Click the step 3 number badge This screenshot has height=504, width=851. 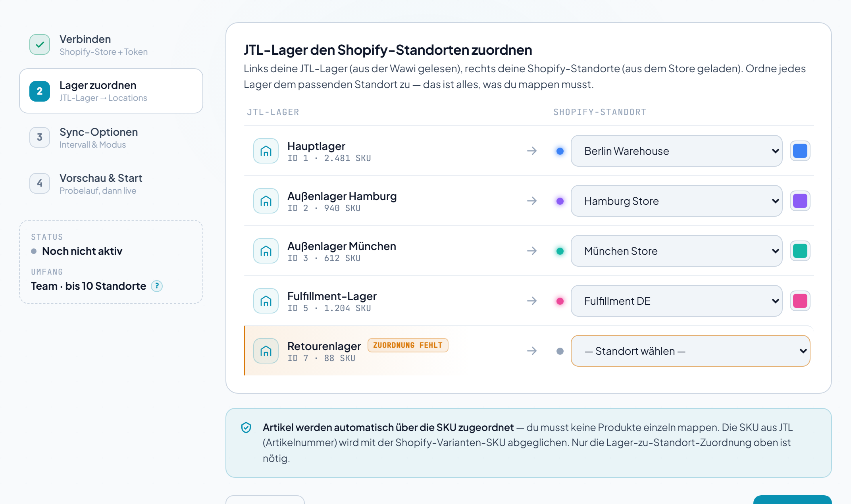pyautogui.click(x=40, y=137)
